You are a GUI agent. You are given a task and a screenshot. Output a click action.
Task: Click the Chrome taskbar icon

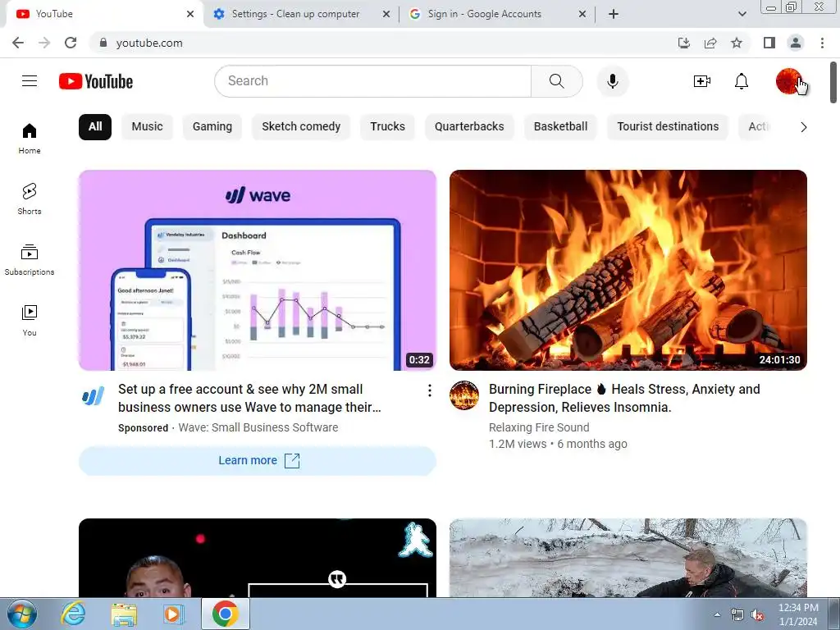225,614
